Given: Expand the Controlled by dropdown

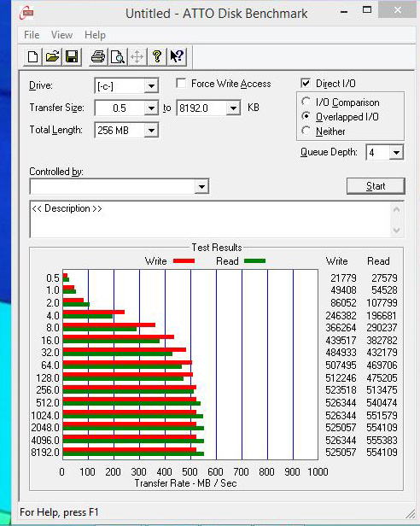Looking at the screenshot, I should point(201,186).
